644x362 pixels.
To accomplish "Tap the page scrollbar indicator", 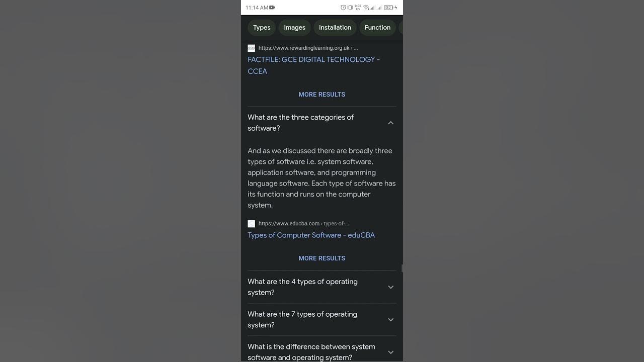I will coord(402,268).
